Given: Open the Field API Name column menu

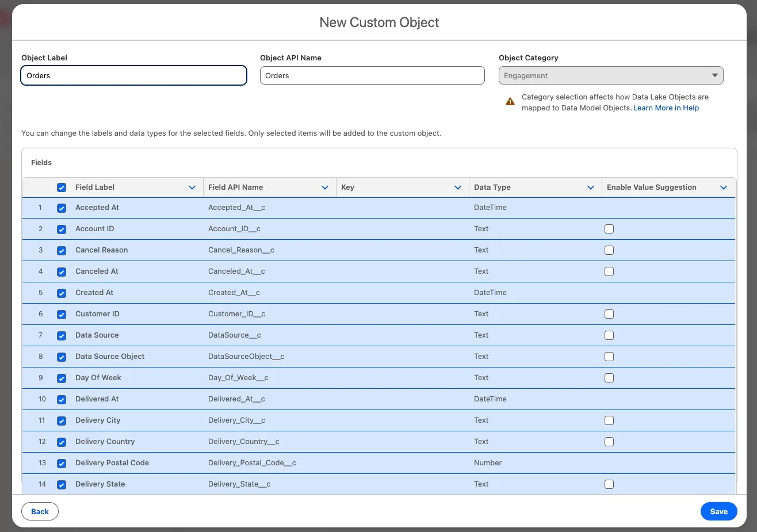Looking at the screenshot, I should (325, 187).
